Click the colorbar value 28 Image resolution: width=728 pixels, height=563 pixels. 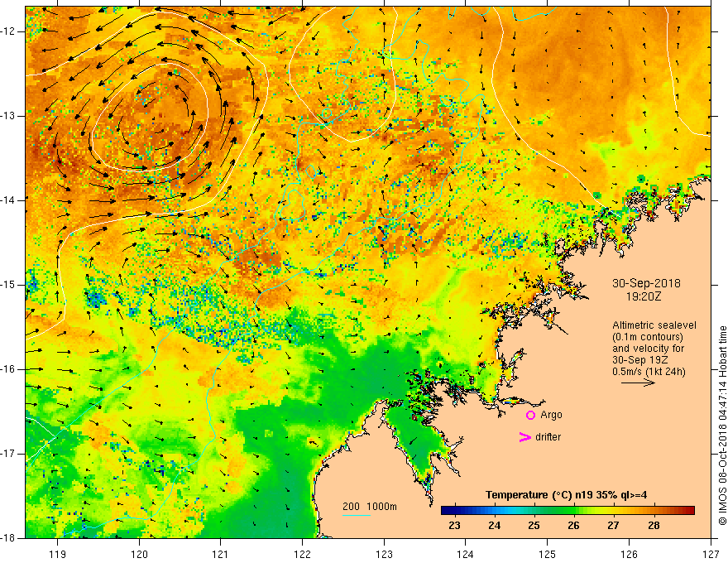click(x=654, y=526)
